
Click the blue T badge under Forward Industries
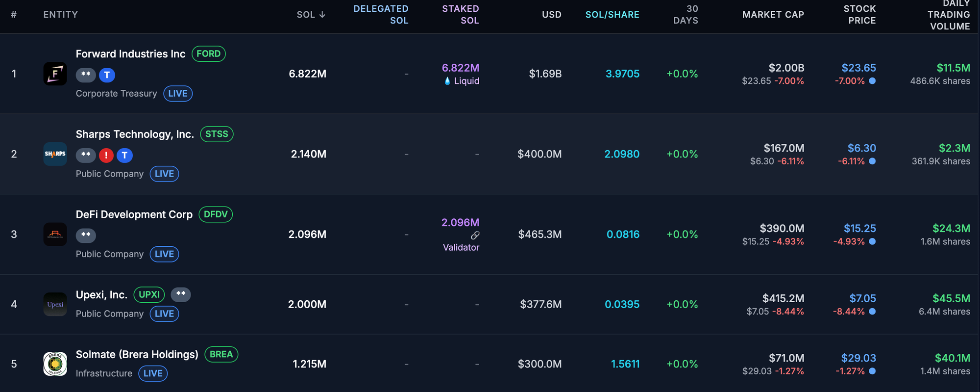pos(107,75)
